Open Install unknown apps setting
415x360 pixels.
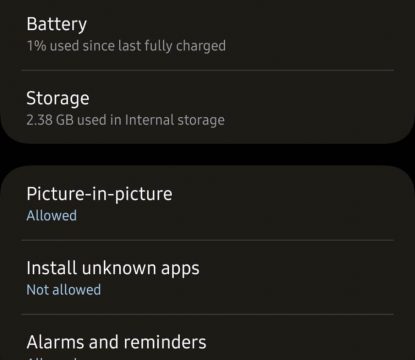[x=207, y=277]
